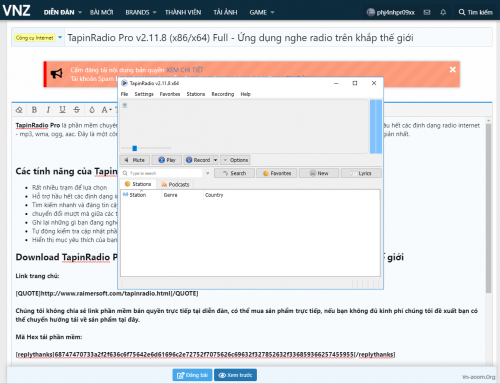
Task: Toggle italic formatting in editor
Action: tap(48, 110)
